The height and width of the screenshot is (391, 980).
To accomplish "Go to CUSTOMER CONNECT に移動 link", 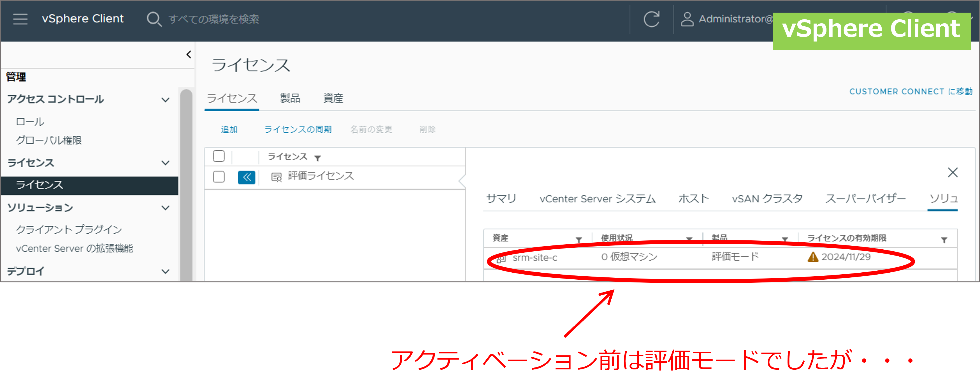I will click(x=911, y=91).
